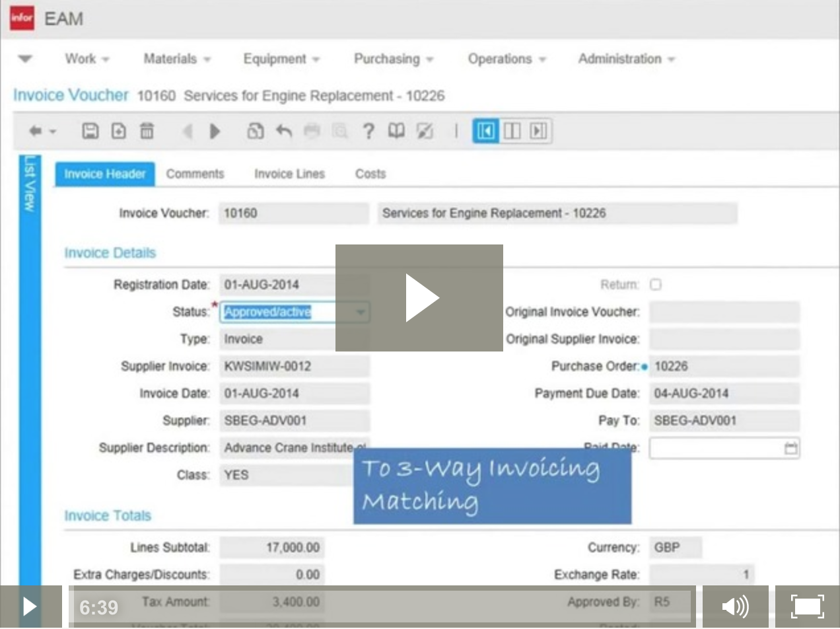The height and width of the screenshot is (629, 840).
Task: Click the Original Supplier Invoice field
Action: click(x=724, y=339)
